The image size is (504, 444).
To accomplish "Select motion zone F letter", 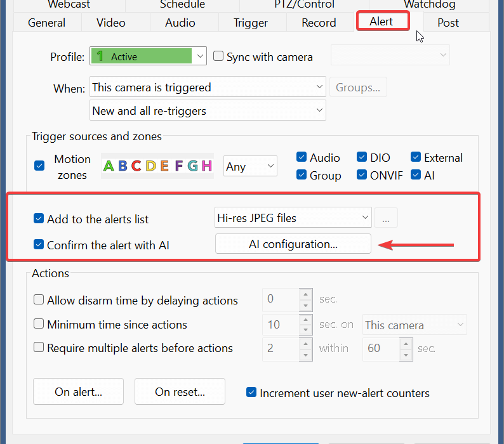I will pyautogui.click(x=179, y=166).
